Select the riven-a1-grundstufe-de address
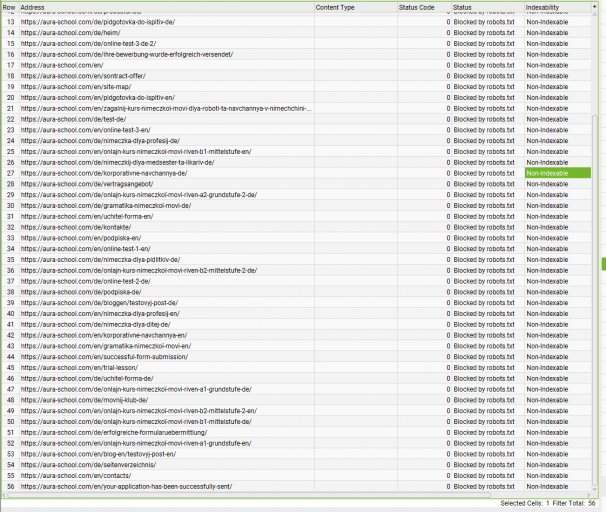Viewport: 606px width, 512px height. (x=136, y=390)
